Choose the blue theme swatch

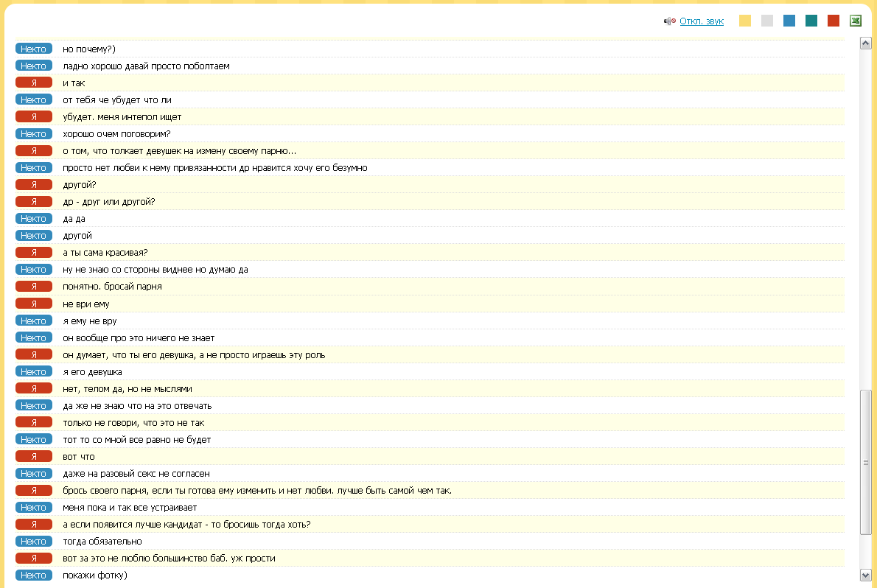(x=789, y=21)
